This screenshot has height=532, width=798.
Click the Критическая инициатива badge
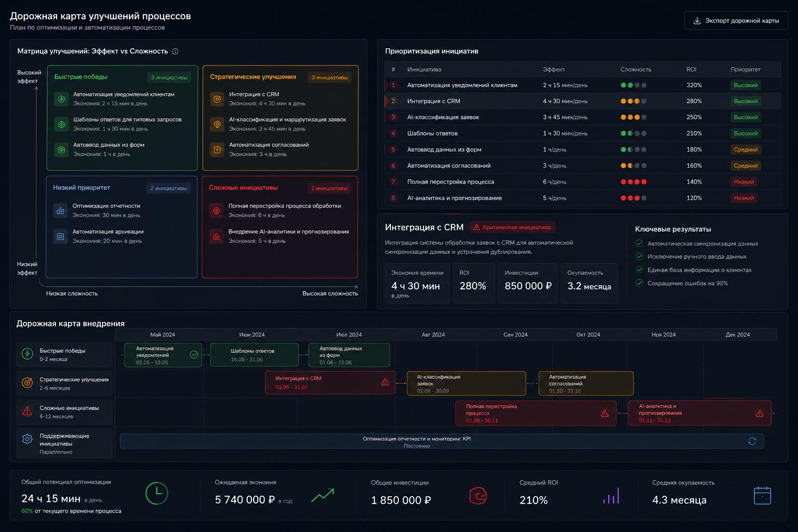pos(512,227)
